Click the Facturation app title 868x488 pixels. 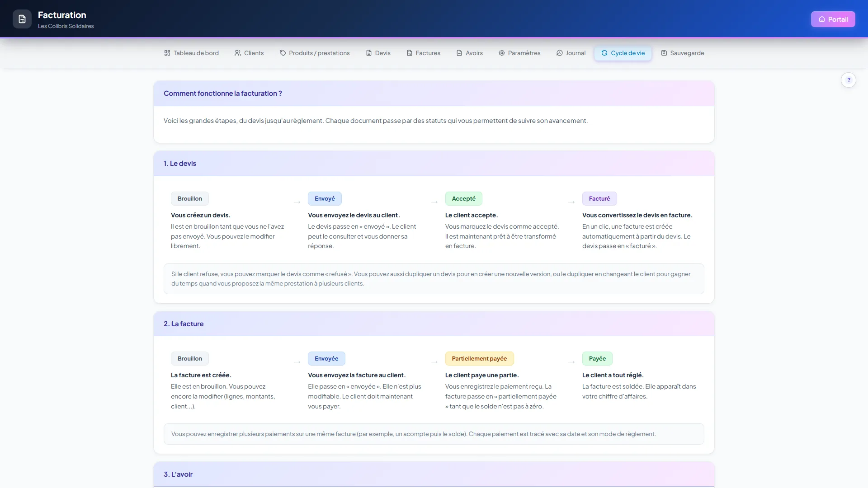click(62, 15)
